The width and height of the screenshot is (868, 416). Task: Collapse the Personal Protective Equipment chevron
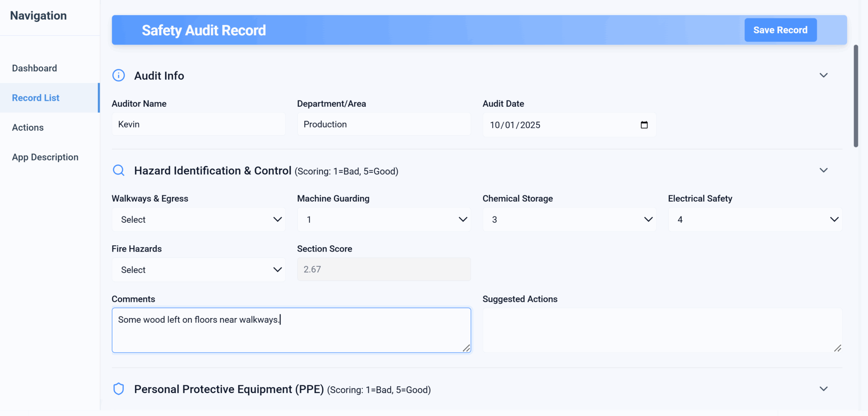click(823, 389)
